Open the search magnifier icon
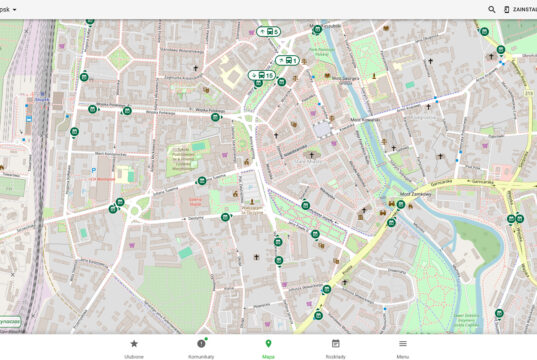 (x=491, y=10)
